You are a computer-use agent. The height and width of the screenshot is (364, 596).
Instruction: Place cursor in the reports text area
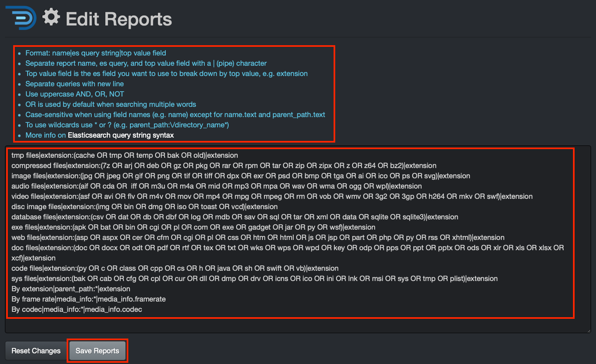coord(288,325)
